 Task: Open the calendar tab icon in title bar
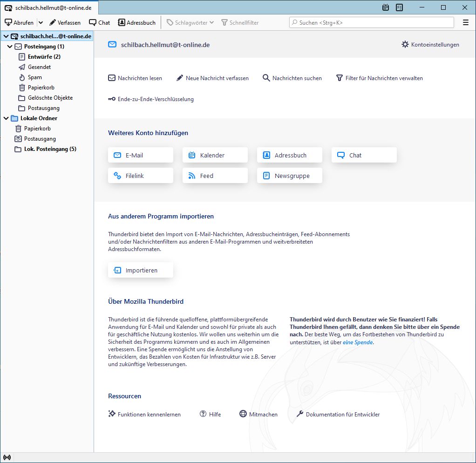[386, 7]
